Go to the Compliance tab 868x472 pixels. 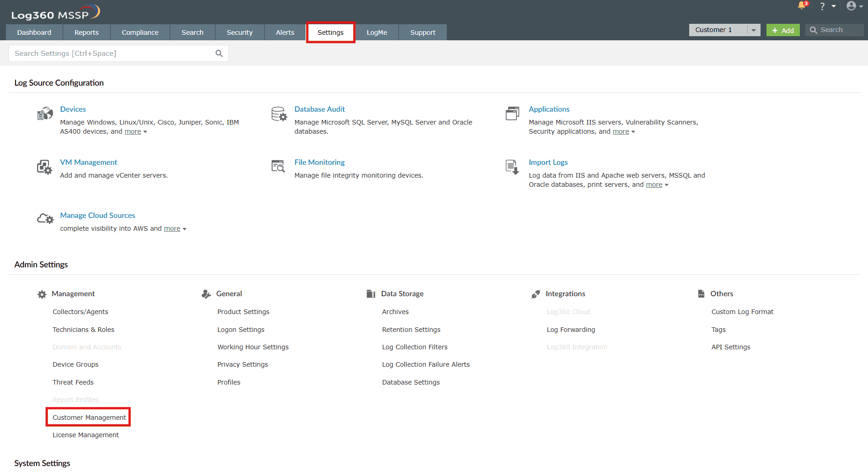(x=140, y=33)
